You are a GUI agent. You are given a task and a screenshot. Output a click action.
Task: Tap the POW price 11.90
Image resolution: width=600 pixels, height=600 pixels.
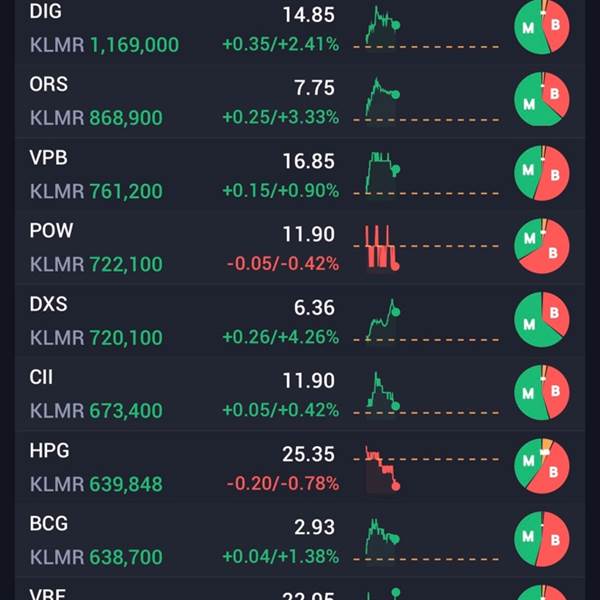point(308,234)
